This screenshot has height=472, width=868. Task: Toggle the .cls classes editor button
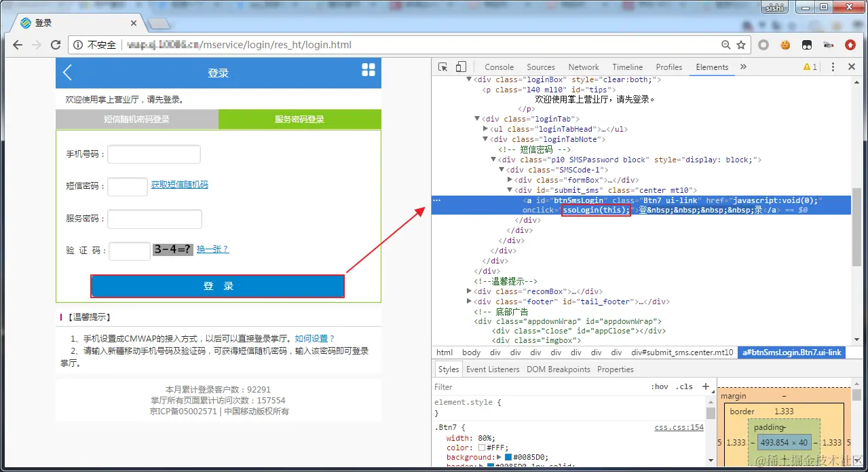[x=684, y=386]
